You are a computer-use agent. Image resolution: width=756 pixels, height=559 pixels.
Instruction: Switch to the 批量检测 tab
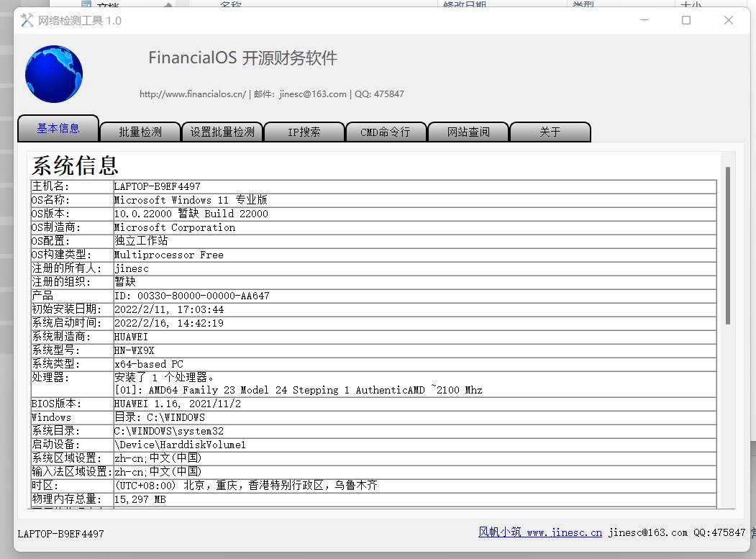click(140, 132)
